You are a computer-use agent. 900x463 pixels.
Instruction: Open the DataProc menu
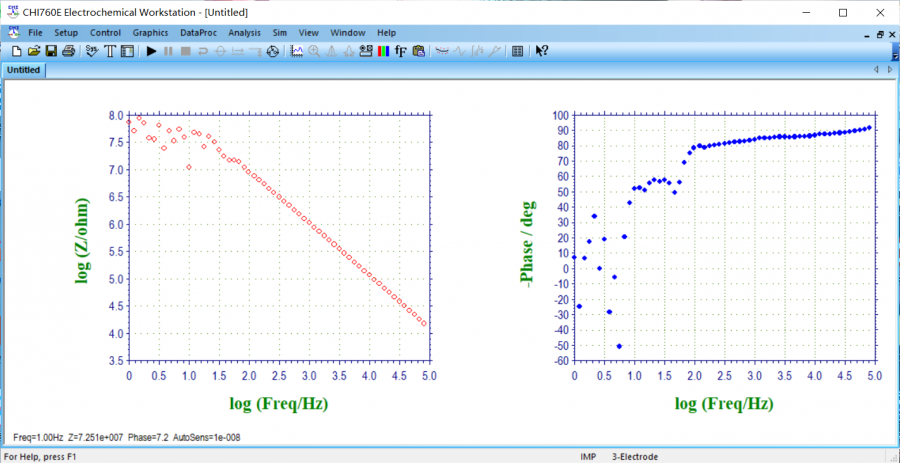pos(198,33)
